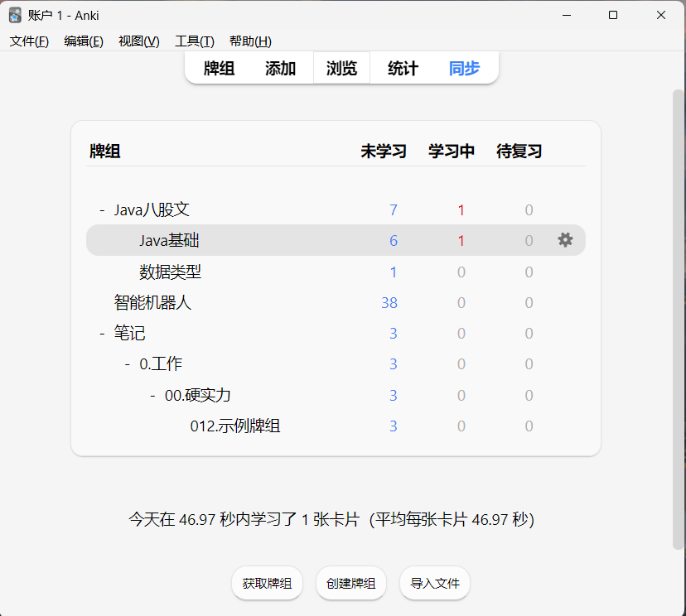686x616 pixels.
Task: Collapse the Java八股文 deck
Action: [x=102, y=210]
